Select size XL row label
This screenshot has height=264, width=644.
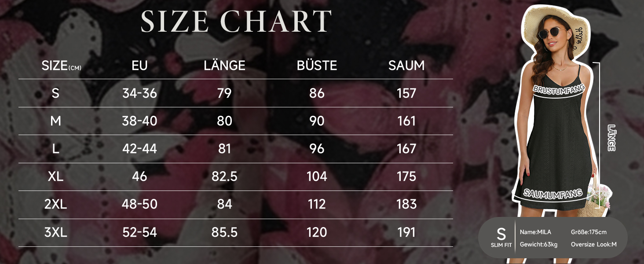pos(55,176)
